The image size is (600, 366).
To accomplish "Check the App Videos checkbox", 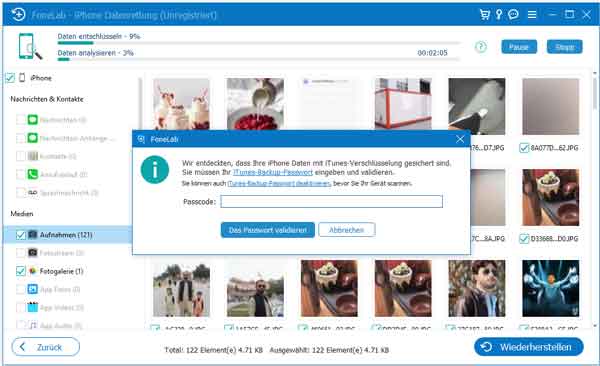I will [21, 307].
